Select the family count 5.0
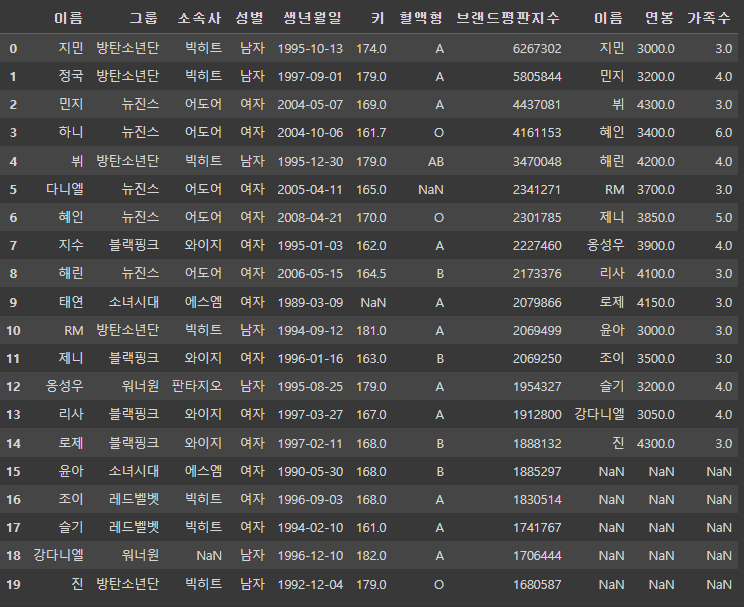This screenshot has width=744, height=607. [x=723, y=217]
